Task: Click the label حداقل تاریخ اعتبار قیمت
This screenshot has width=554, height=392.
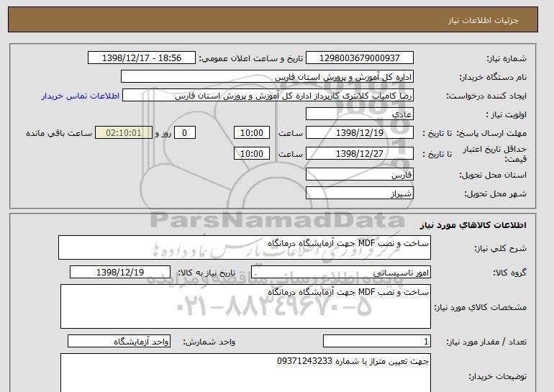Action: point(495,154)
